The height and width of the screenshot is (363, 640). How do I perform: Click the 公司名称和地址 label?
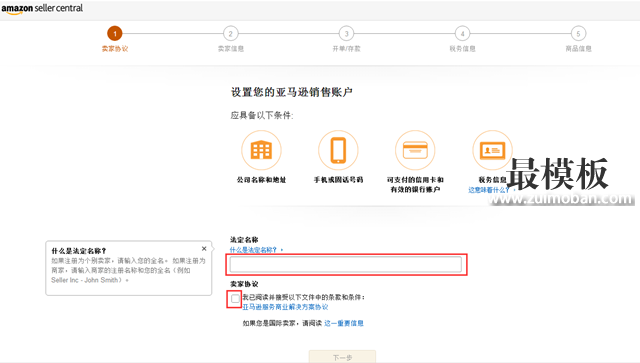pos(261,180)
